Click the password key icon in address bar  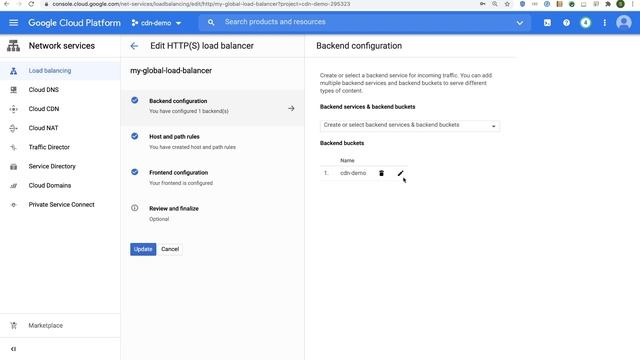(x=482, y=4)
